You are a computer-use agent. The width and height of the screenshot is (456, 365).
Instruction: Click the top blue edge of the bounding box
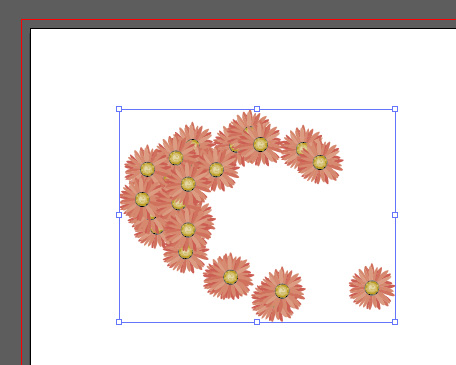coord(187,109)
